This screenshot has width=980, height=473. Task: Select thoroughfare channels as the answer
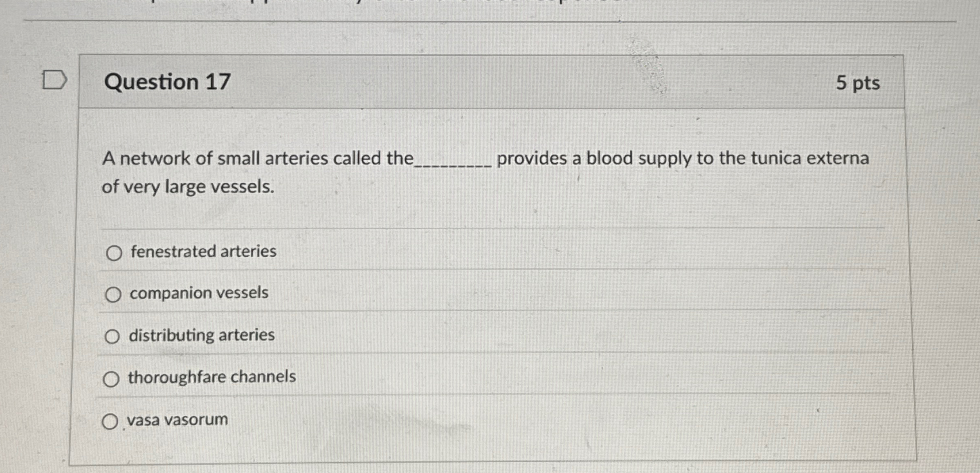click(x=111, y=379)
